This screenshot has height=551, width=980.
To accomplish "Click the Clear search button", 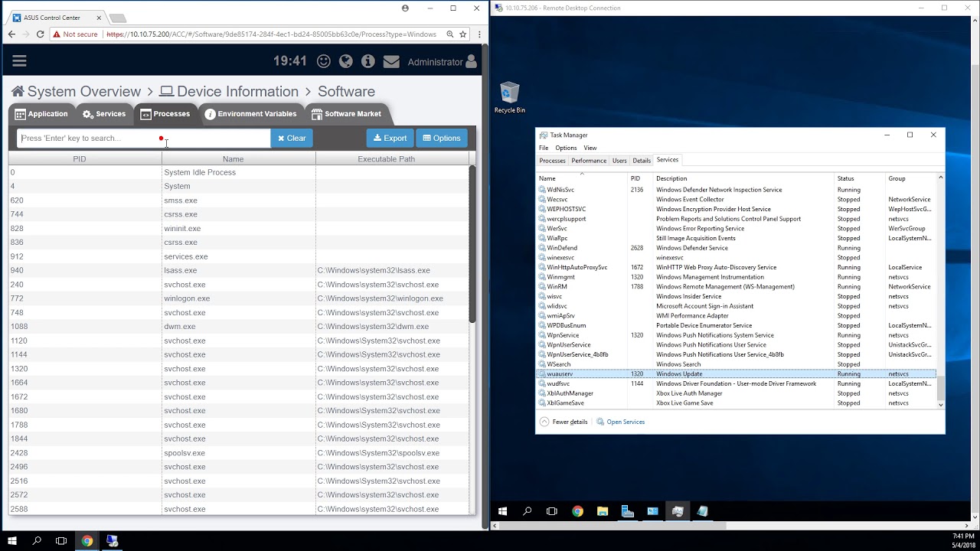I will 292,139.
